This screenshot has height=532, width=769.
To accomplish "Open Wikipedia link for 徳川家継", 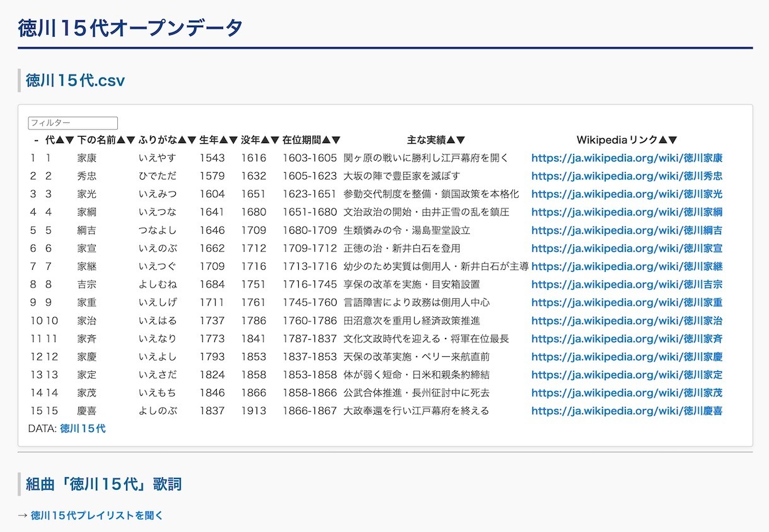I will [627, 267].
